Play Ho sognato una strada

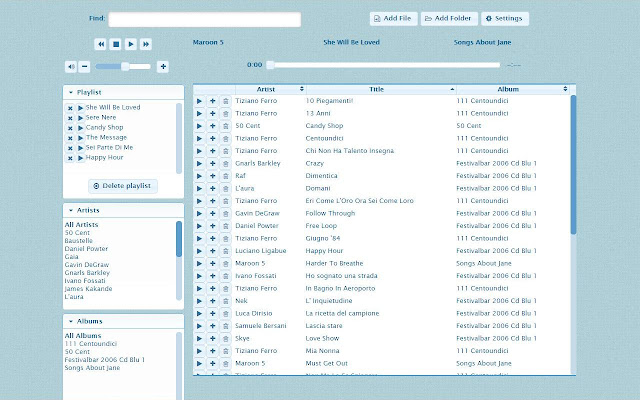[x=199, y=276]
